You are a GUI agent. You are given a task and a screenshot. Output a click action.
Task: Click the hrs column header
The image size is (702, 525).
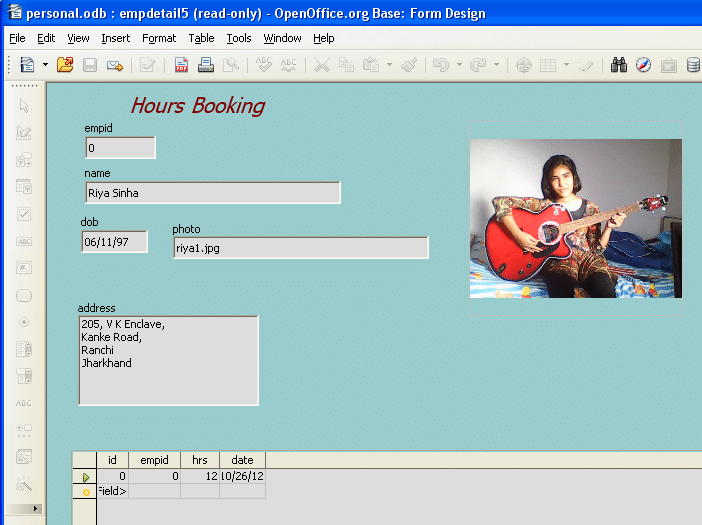click(200, 460)
